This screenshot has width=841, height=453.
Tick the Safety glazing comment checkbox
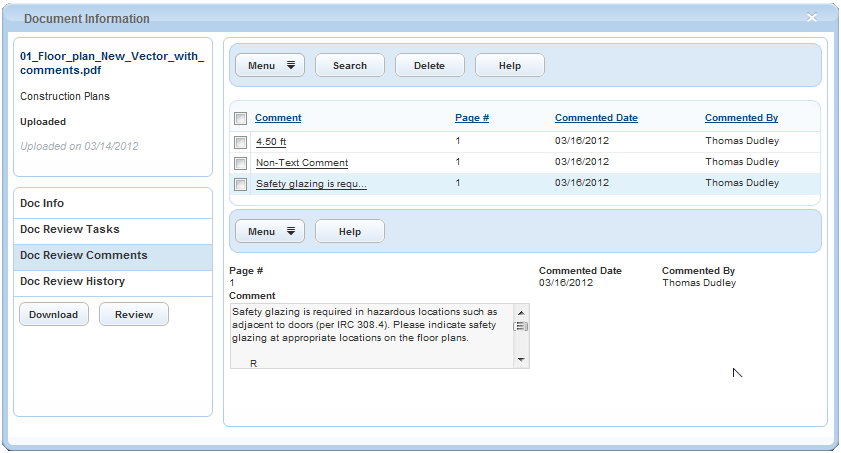[240, 184]
